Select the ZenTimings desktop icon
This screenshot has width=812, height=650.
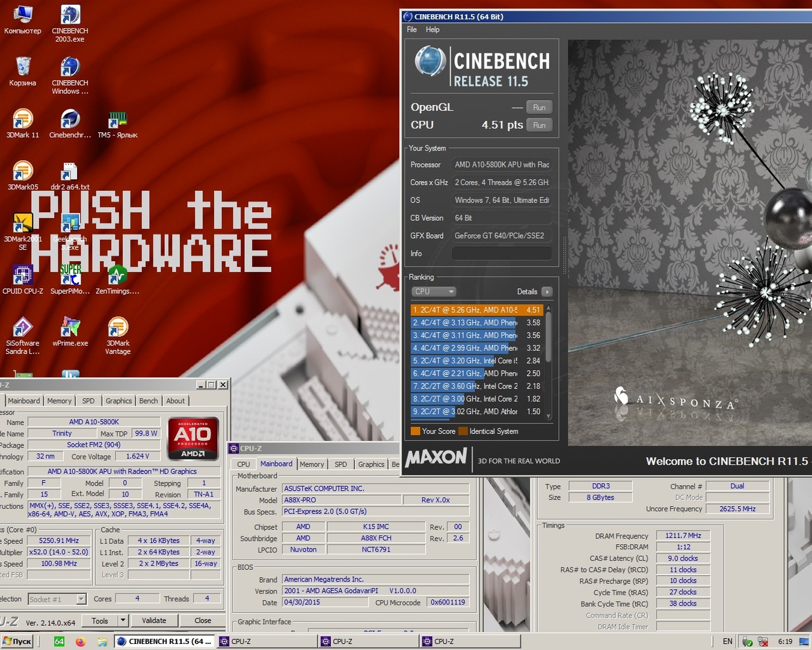pos(117,280)
